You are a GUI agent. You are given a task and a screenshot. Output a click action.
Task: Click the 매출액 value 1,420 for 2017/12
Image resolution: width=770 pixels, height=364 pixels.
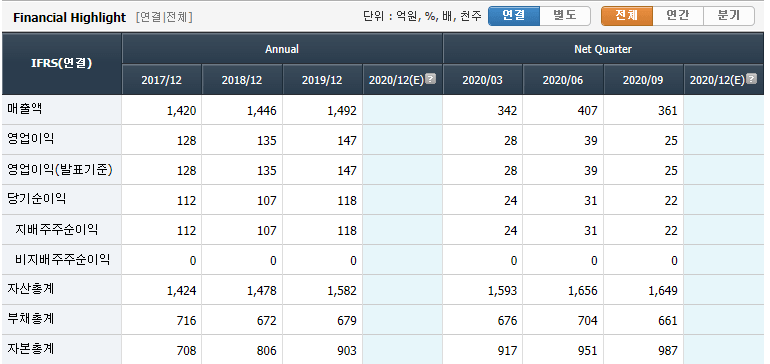(181, 111)
